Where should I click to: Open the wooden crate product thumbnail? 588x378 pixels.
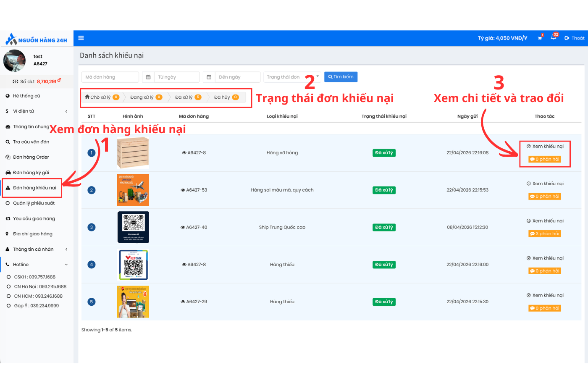(133, 153)
